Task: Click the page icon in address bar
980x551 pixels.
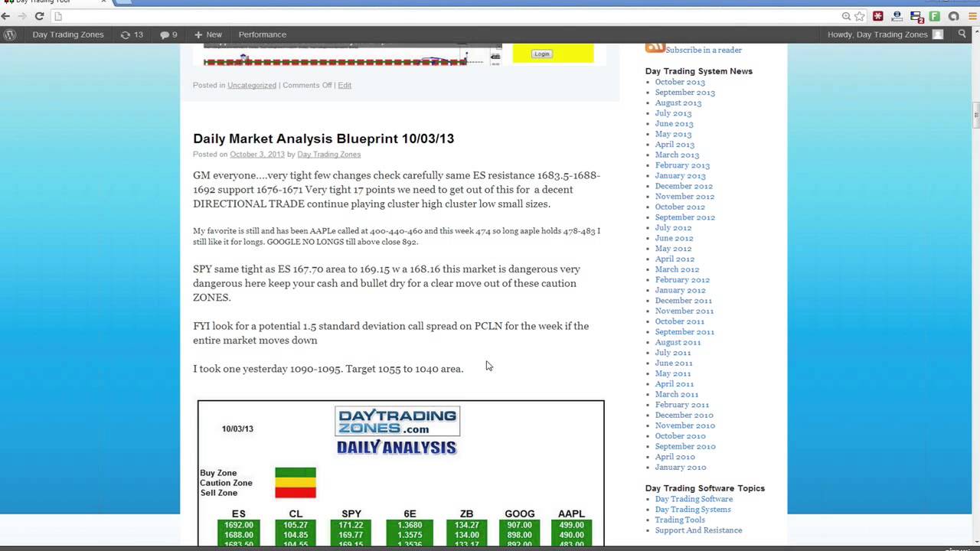Action: point(57,16)
